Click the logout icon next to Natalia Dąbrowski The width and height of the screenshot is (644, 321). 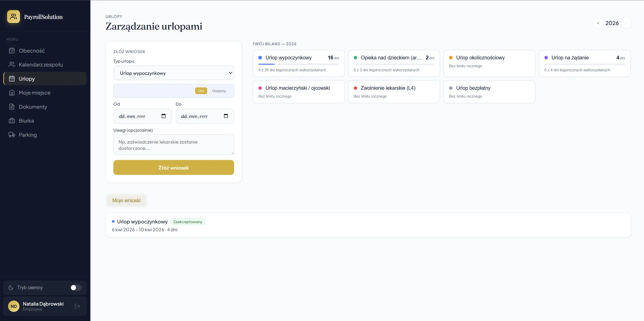[x=77, y=306]
